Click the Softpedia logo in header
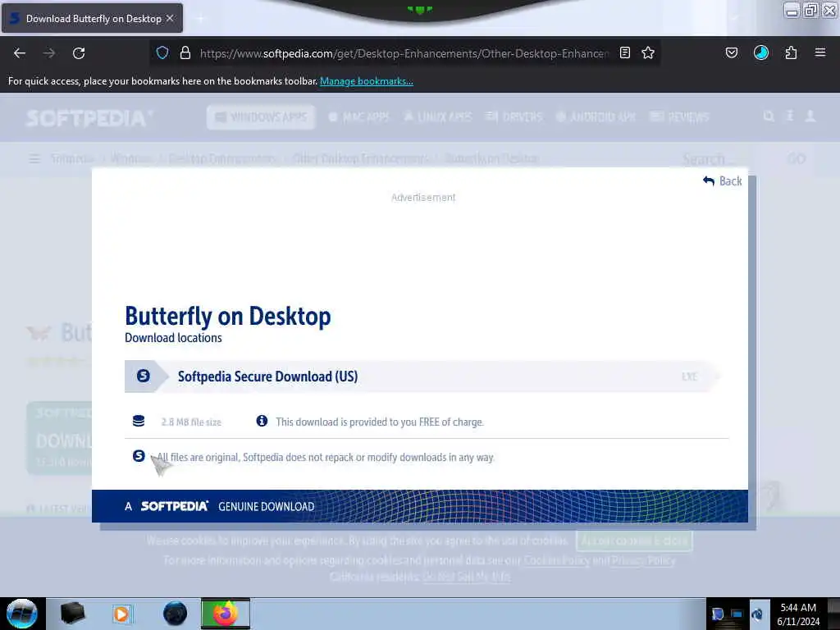Viewport: 840px width, 630px height. [x=89, y=118]
